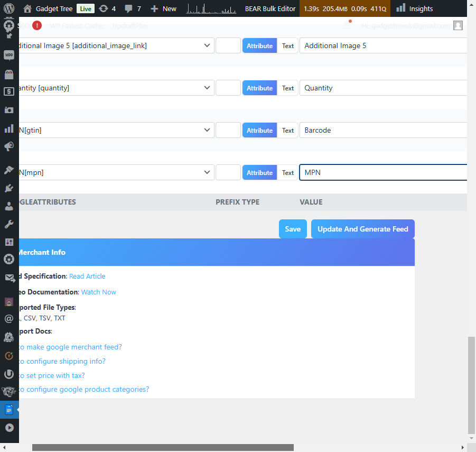Open the circular power sidebar icon
Screen dimensions: 476x452
(9, 374)
